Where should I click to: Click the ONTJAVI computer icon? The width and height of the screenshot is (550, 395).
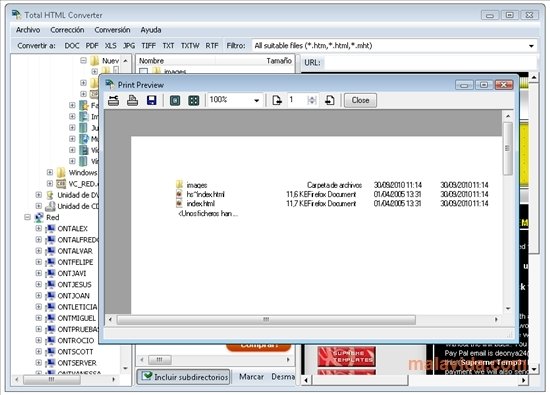click(x=50, y=273)
